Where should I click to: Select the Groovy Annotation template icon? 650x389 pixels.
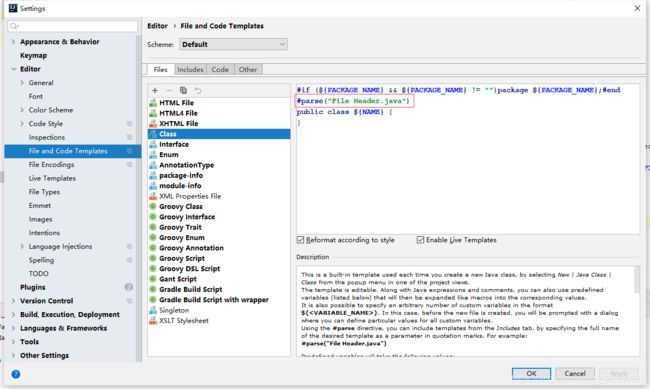[x=153, y=248]
